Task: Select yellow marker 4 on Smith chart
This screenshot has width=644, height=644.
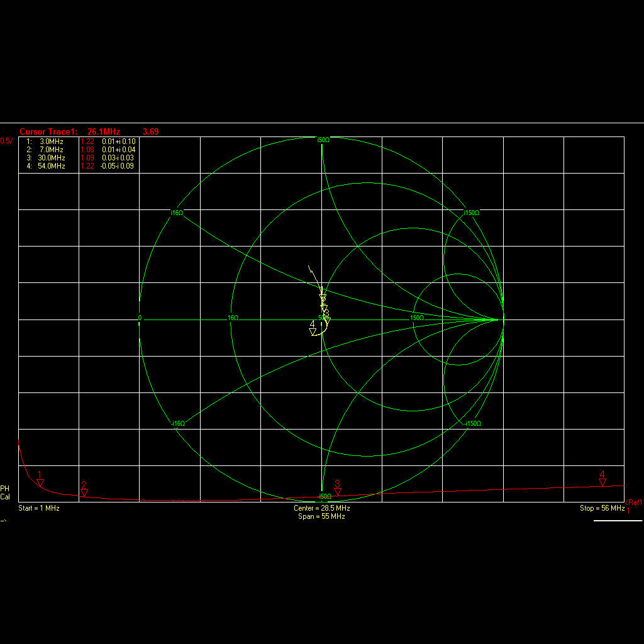Action: coord(313,331)
